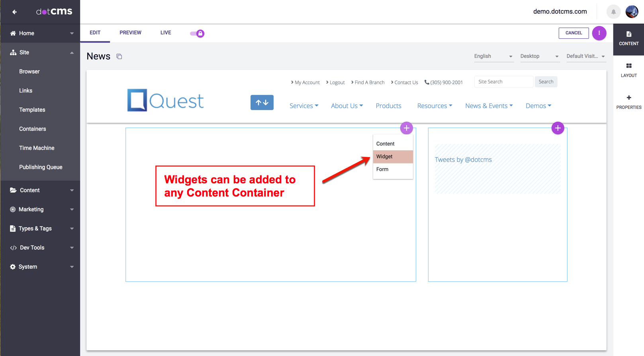
Task: Open the notifications bell
Action: (x=613, y=12)
